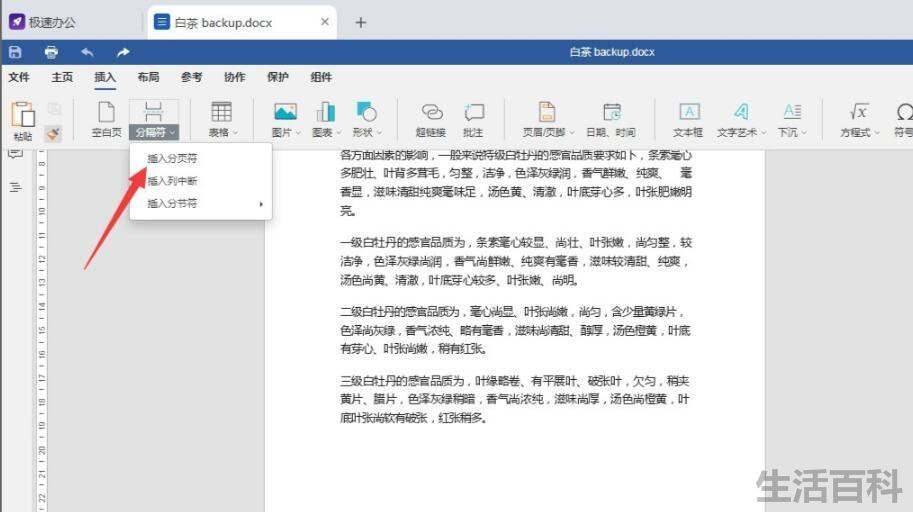Viewport: 913px width, 512px height.
Task: Open the 组件 tab
Action: (321, 77)
